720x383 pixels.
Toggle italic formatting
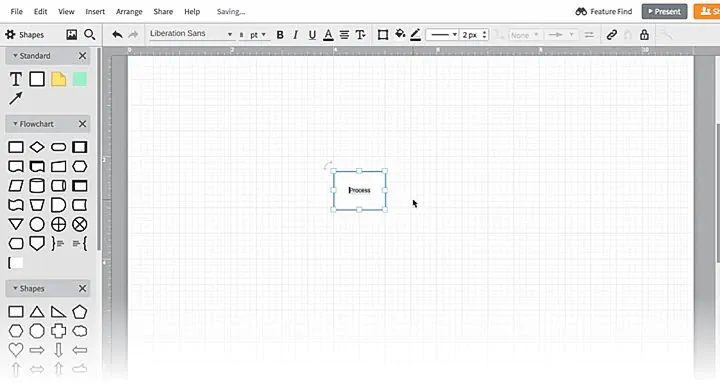[296, 34]
